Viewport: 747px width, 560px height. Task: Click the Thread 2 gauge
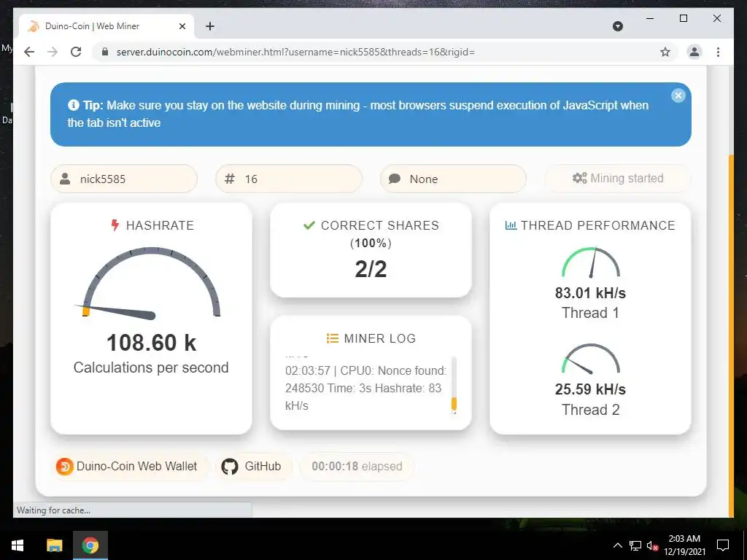[x=591, y=359]
